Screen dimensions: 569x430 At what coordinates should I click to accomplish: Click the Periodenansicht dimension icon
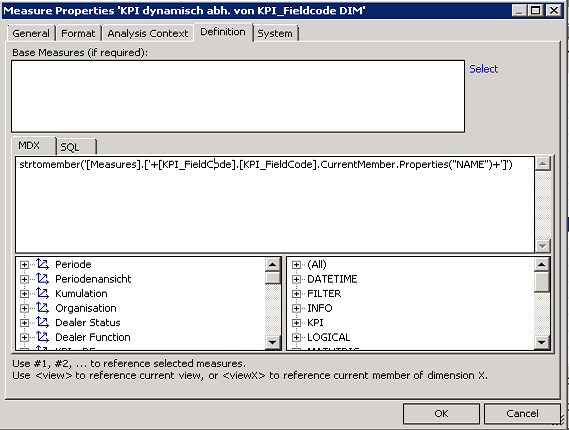coord(42,279)
